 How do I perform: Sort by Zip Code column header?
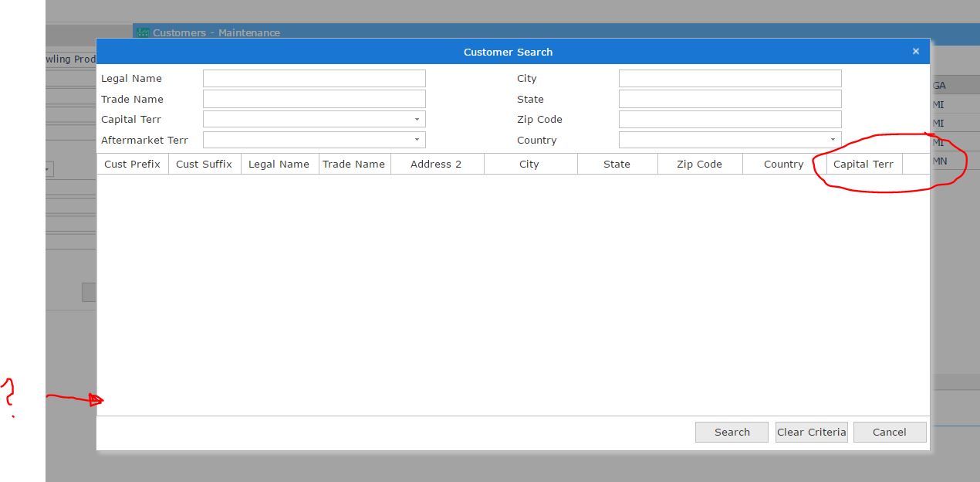click(700, 164)
